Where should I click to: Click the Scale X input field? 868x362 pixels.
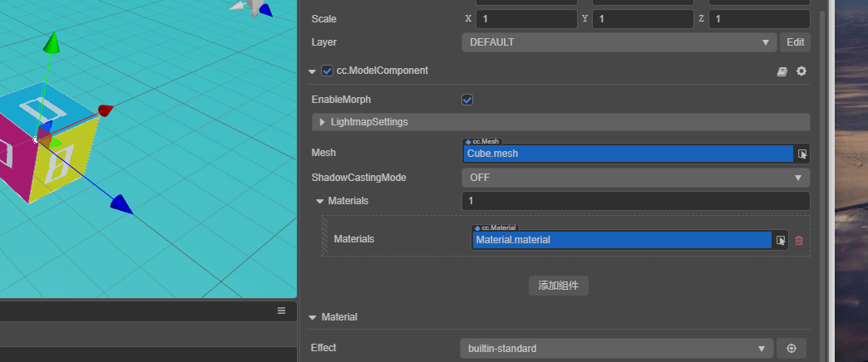point(526,18)
